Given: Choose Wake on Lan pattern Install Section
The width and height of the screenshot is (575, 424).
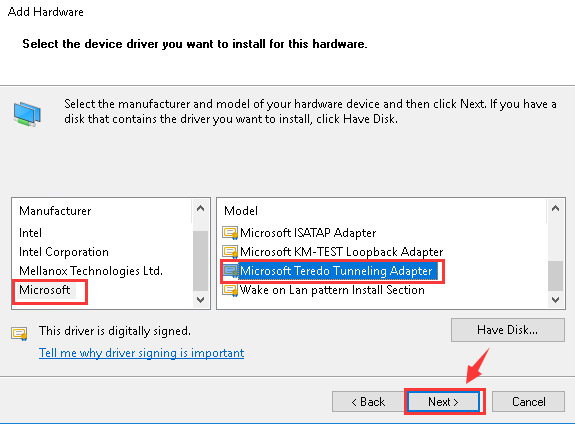Looking at the screenshot, I should click(x=332, y=290).
